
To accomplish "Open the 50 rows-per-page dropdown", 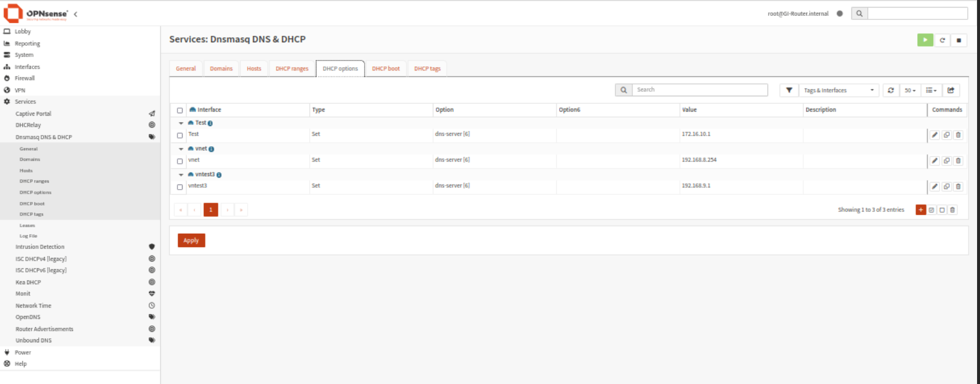I will 910,90.
